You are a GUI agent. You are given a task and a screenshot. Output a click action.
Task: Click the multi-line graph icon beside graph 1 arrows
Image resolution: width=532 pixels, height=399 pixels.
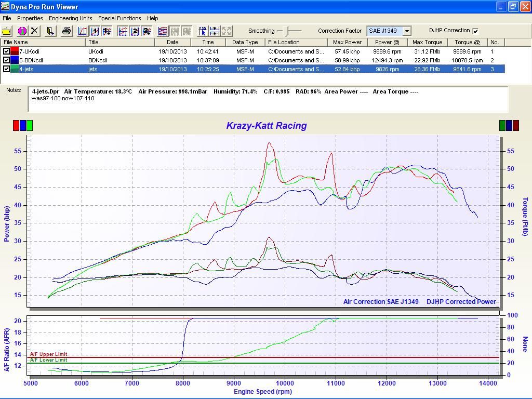point(123,31)
